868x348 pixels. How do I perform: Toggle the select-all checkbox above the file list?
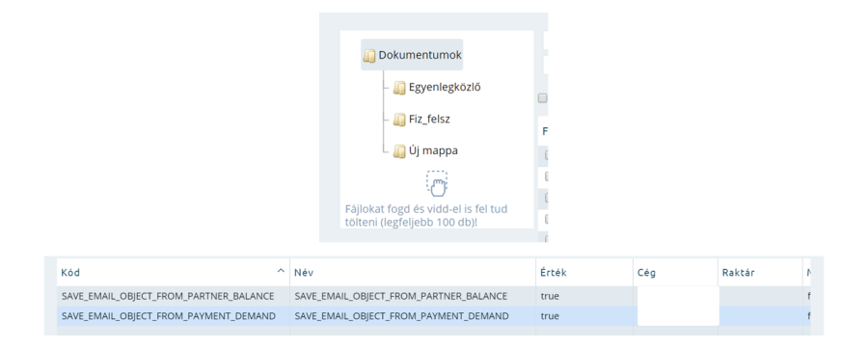point(542,98)
